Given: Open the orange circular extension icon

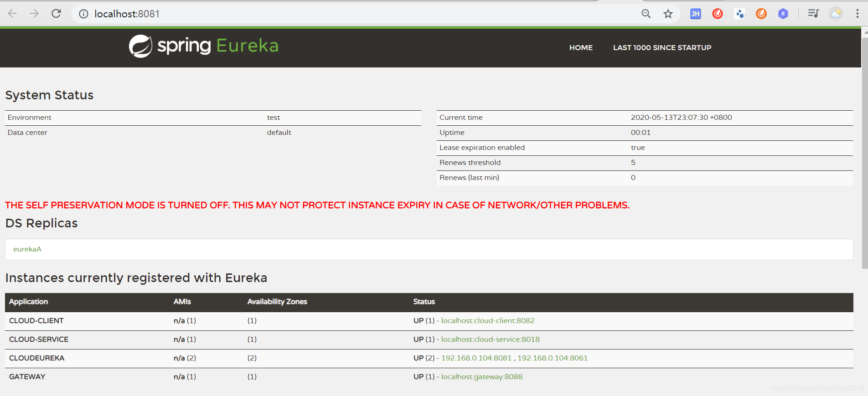Looking at the screenshot, I should point(761,14).
